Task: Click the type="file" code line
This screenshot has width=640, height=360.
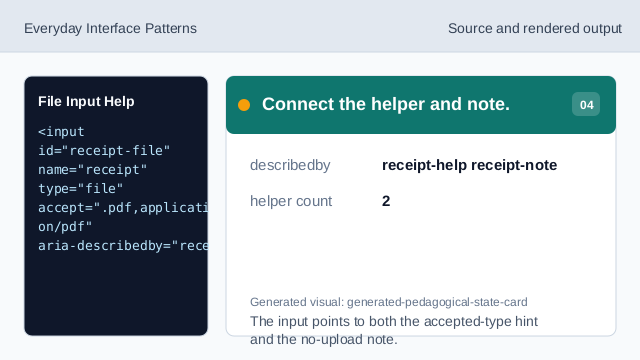Action: [x=80, y=189]
